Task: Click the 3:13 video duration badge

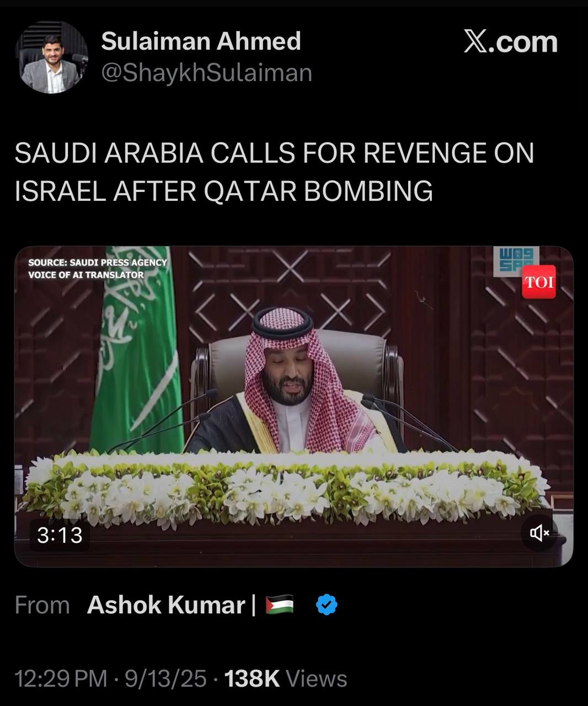Action: (60, 535)
